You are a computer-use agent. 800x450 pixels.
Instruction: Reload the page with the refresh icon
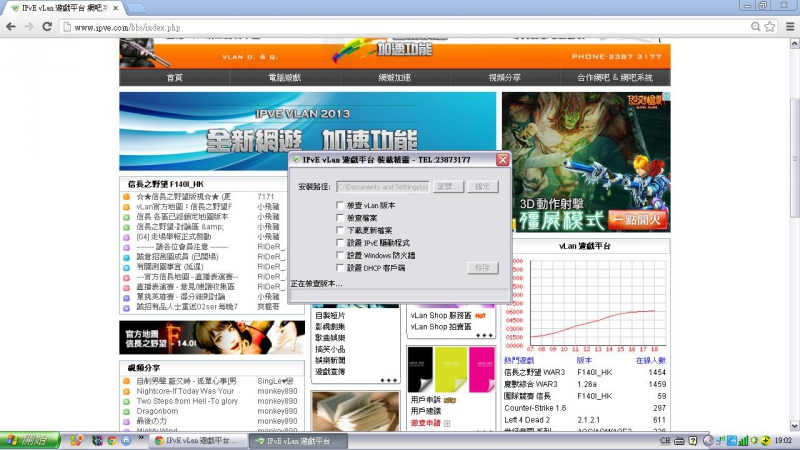(x=48, y=27)
